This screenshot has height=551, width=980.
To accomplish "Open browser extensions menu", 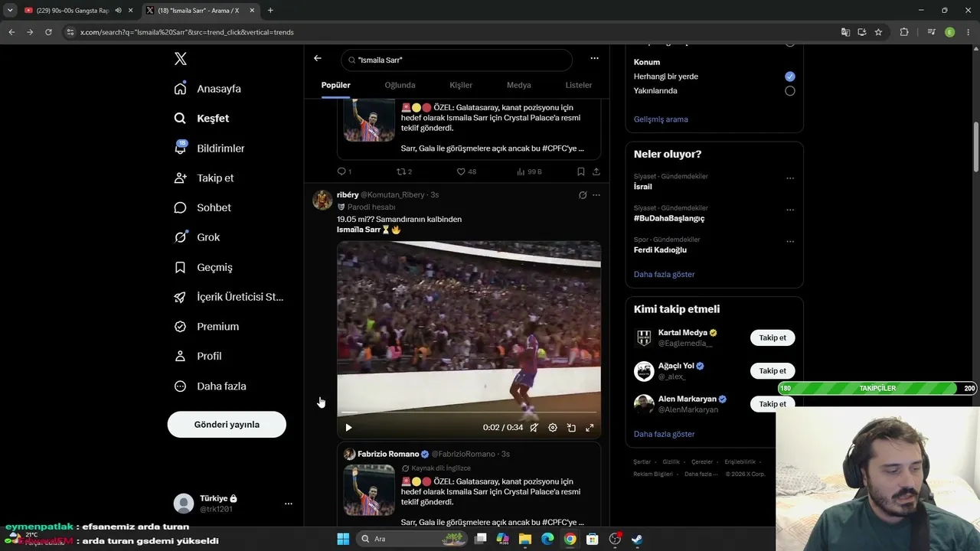I will pos(904,32).
